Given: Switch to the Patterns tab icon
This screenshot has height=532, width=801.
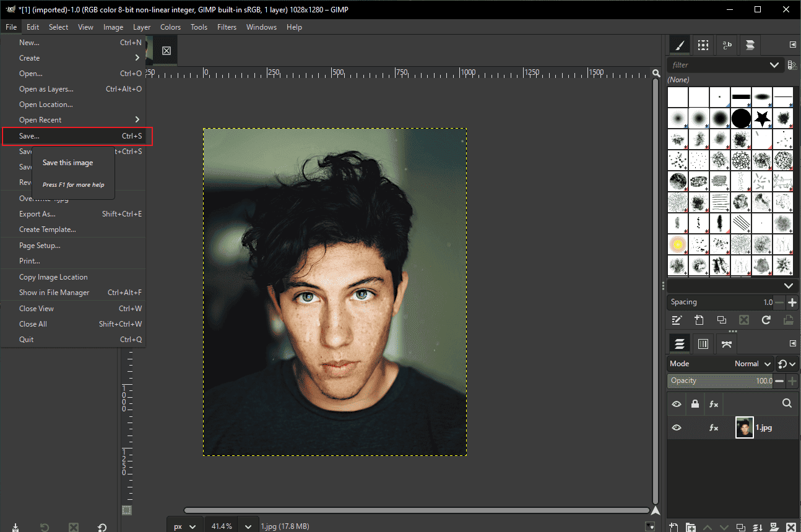Looking at the screenshot, I should point(703,45).
